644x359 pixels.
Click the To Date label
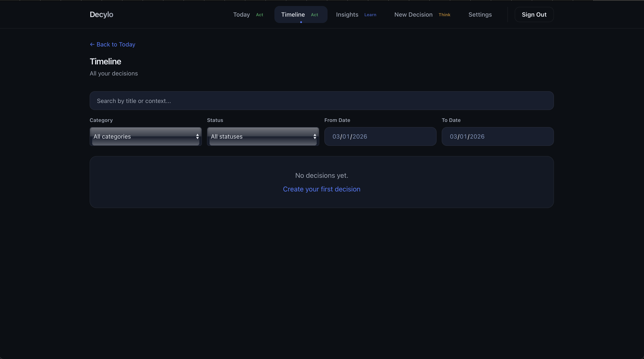click(451, 120)
